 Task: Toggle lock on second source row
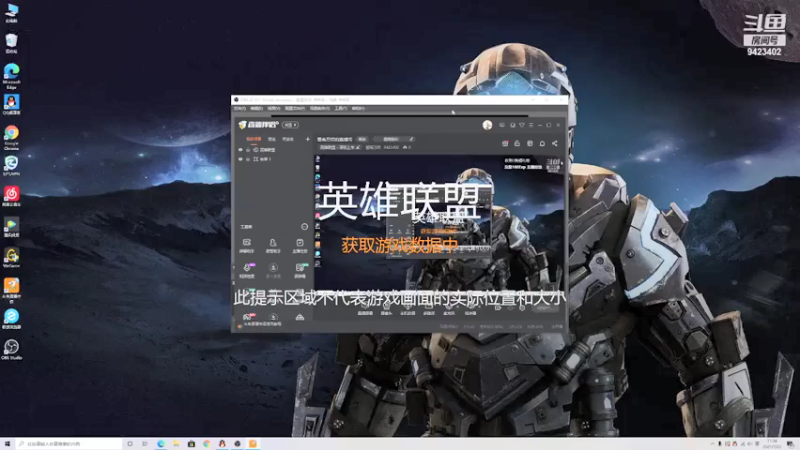coord(248,159)
